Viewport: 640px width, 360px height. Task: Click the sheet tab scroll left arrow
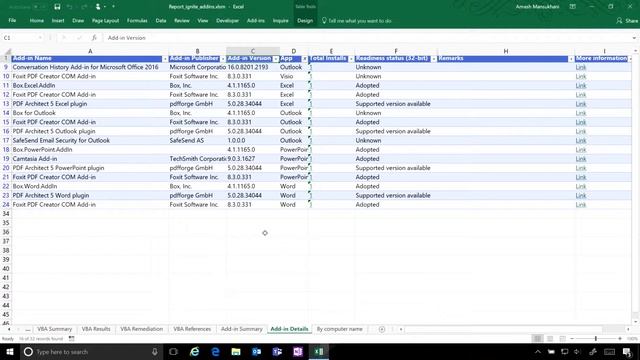(9, 329)
